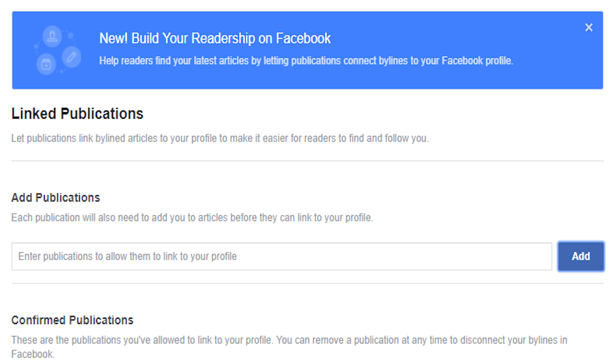Image resolution: width=612 pixels, height=364 pixels.
Task: Click the Confirmed Publications heading
Action: pos(72,320)
